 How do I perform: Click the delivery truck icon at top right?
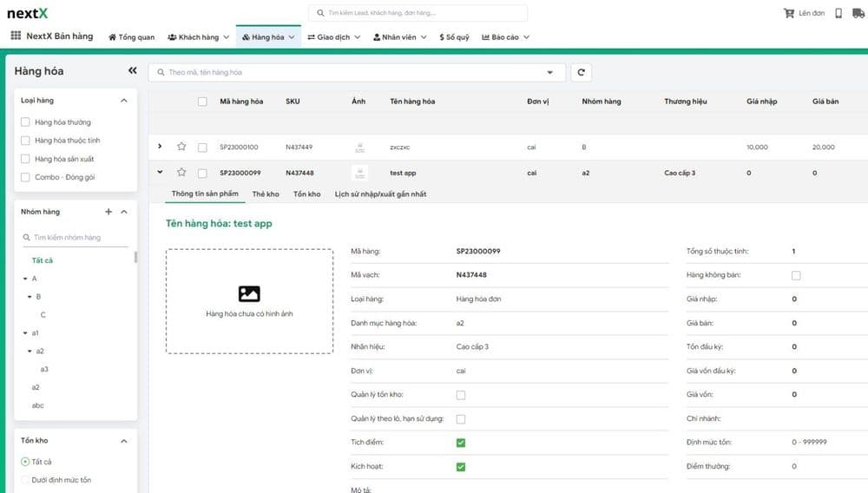(860, 13)
